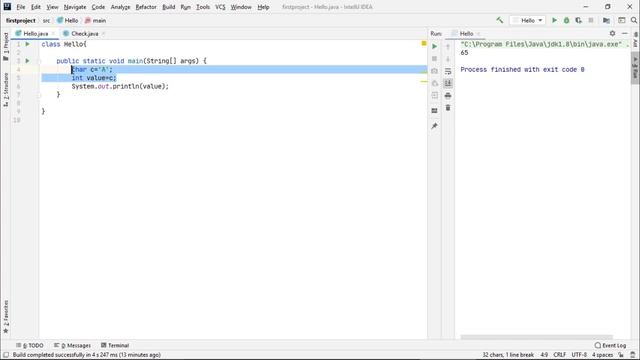Click main method in the breadcrumb bar

point(95,20)
